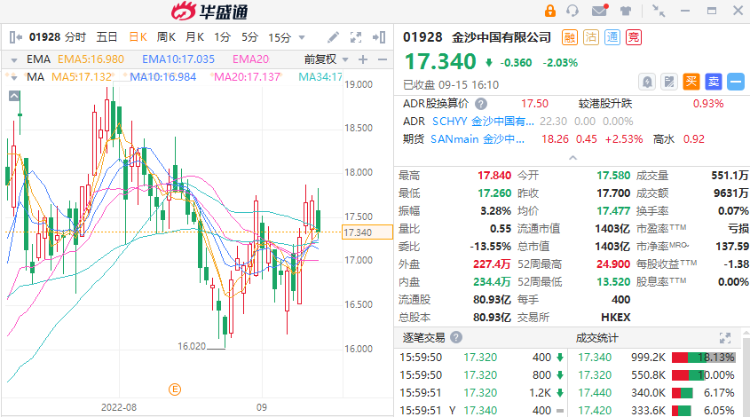Expand the EMA indicator dropdown

tap(14, 60)
